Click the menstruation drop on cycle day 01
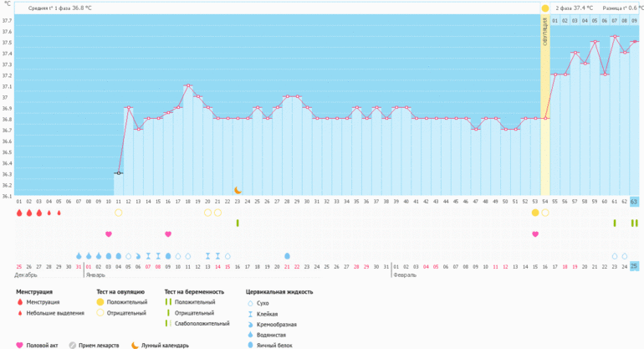 click(x=19, y=213)
